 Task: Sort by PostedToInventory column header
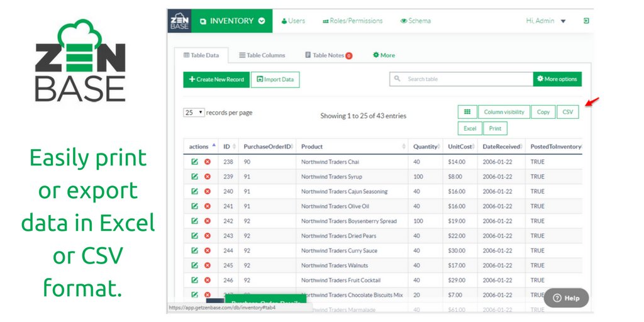point(554,147)
